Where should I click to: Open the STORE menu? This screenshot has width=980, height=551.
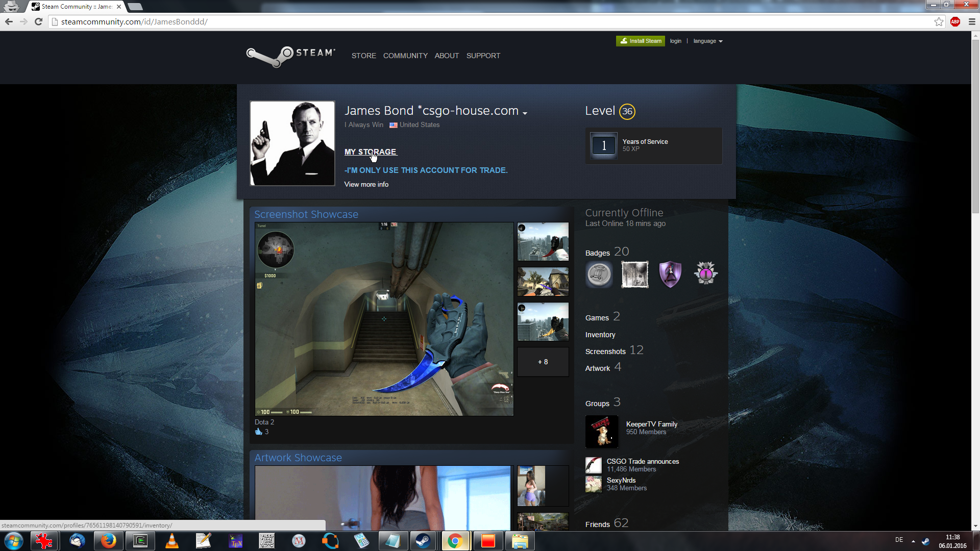coord(363,56)
